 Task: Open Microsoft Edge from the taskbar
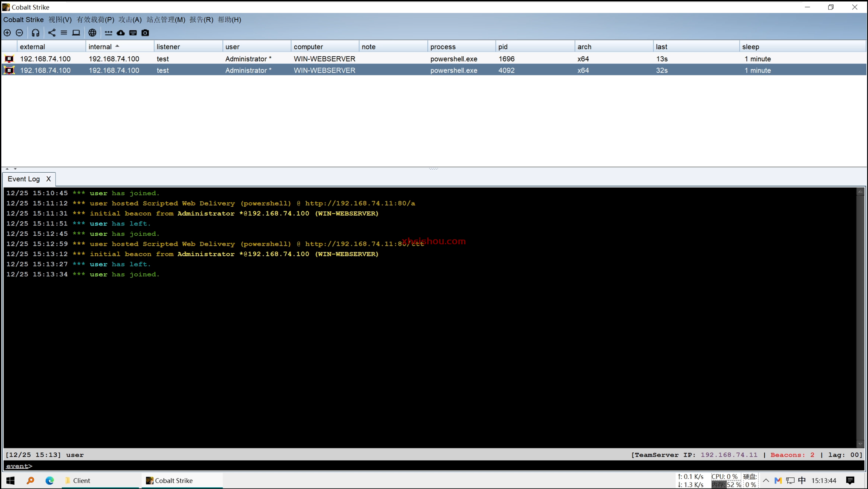(x=50, y=480)
